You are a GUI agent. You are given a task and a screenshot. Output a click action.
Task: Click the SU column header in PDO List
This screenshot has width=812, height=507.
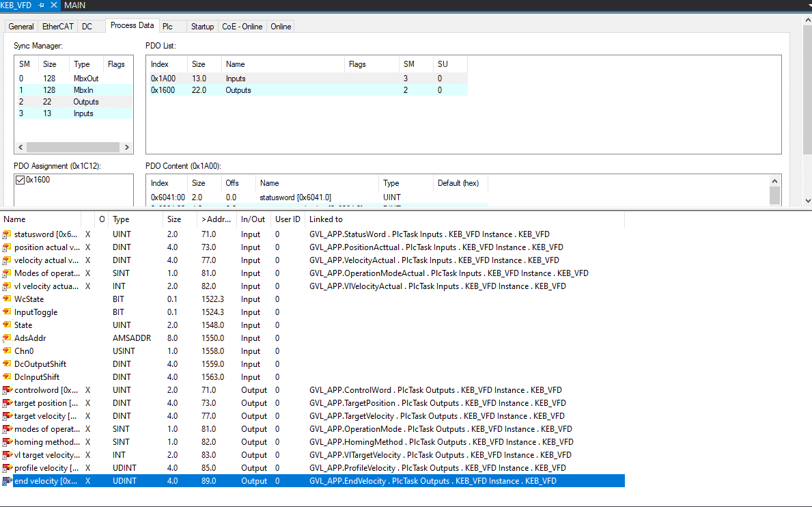tap(450, 64)
